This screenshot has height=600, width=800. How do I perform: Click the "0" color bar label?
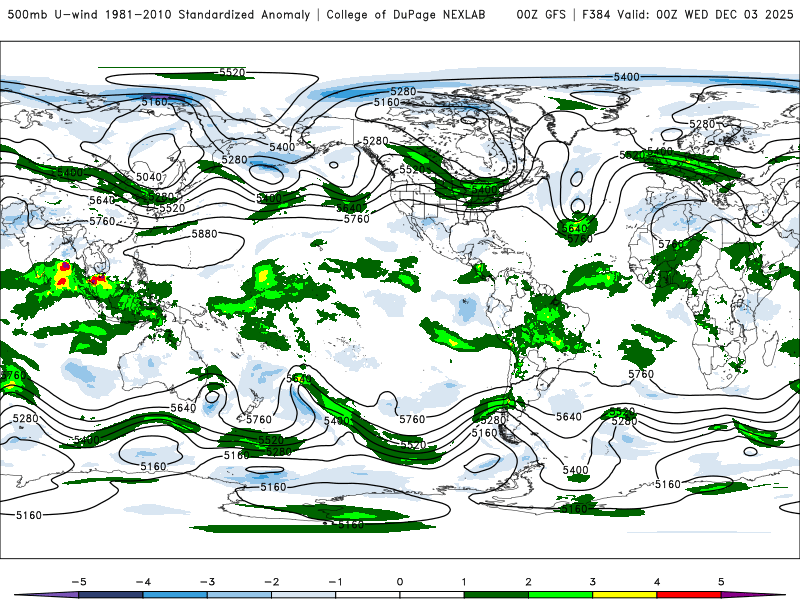pyautogui.click(x=400, y=582)
